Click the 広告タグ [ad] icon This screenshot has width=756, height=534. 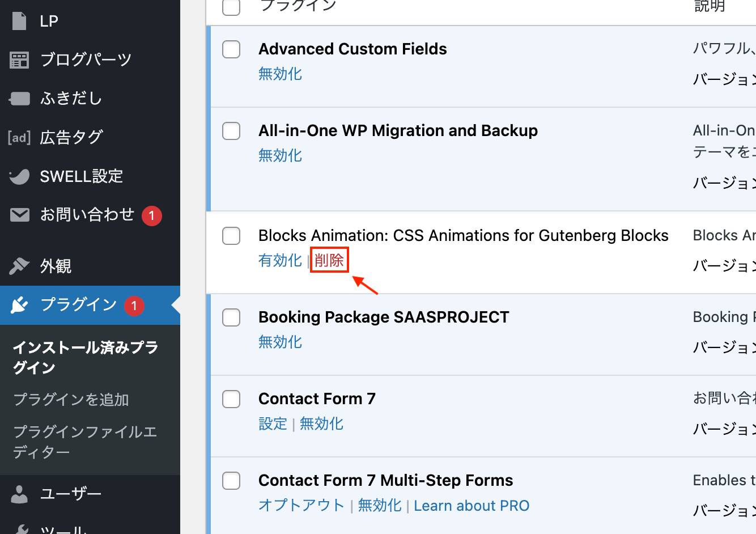click(19, 137)
